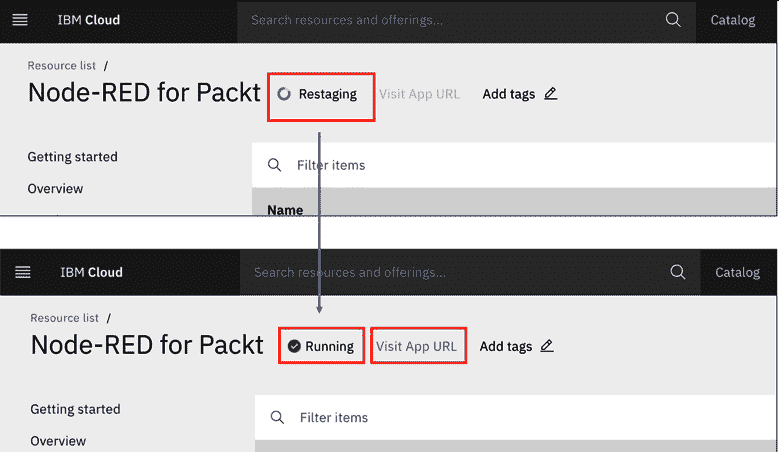Click filter magnifier icon in top panel

click(x=274, y=165)
